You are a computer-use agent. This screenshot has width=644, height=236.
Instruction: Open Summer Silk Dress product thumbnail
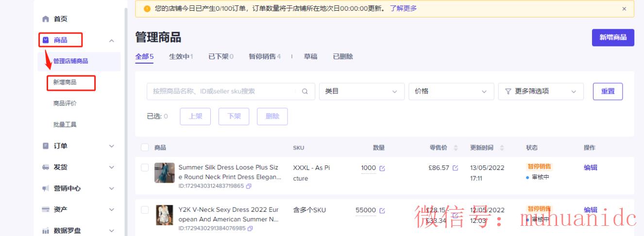point(165,173)
